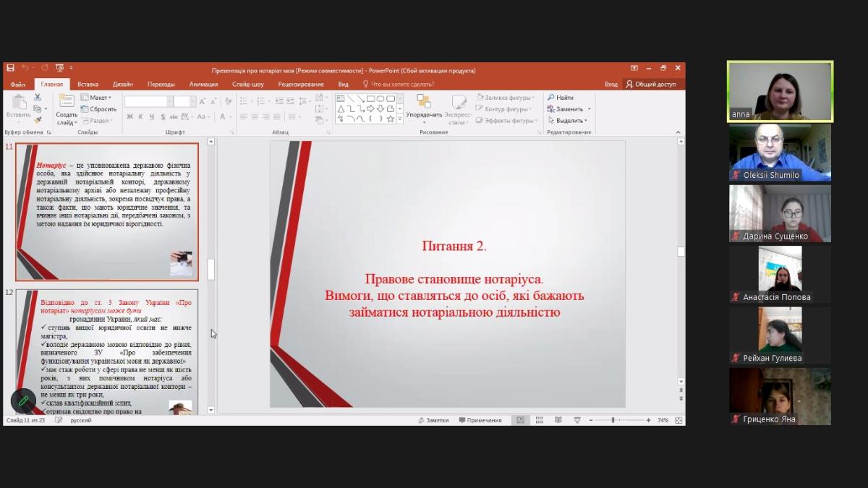Click the Общий доступ share button
The width and height of the screenshot is (868, 488).
pyautogui.click(x=651, y=84)
